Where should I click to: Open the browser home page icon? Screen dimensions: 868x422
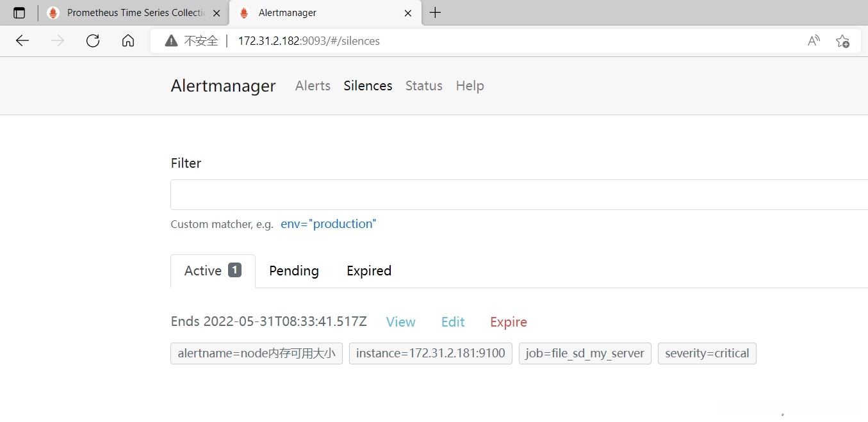point(128,41)
